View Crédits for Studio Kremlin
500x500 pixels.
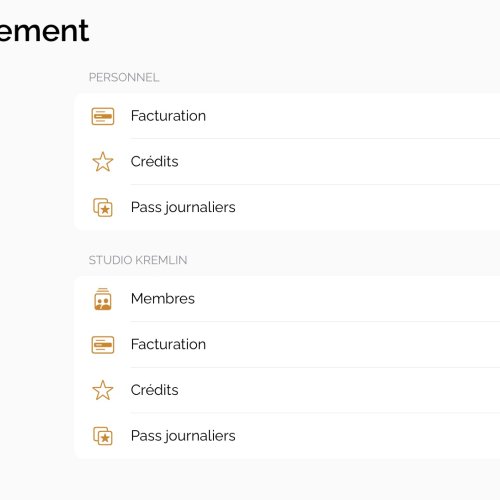[x=154, y=390]
